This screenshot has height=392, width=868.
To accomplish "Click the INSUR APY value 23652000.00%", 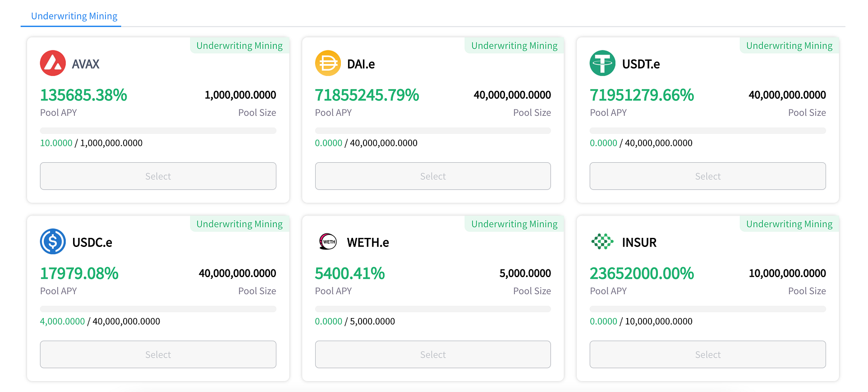I will (642, 273).
